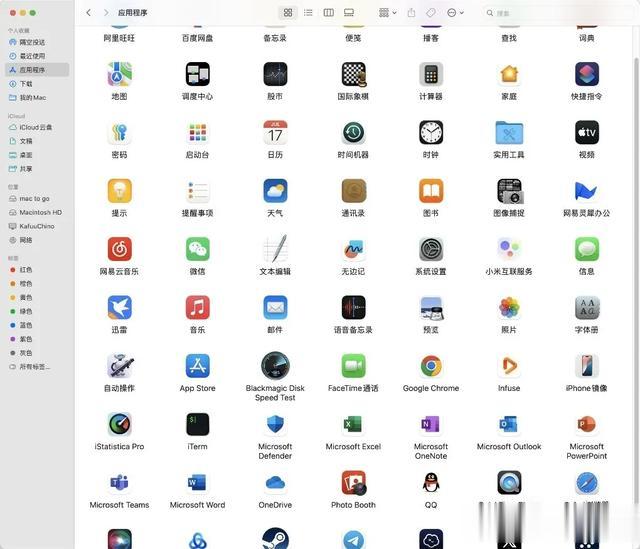The height and width of the screenshot is (549, 640).
Task: Open Mission Control (调度中心) icon
Action: (x=198, y=74)
